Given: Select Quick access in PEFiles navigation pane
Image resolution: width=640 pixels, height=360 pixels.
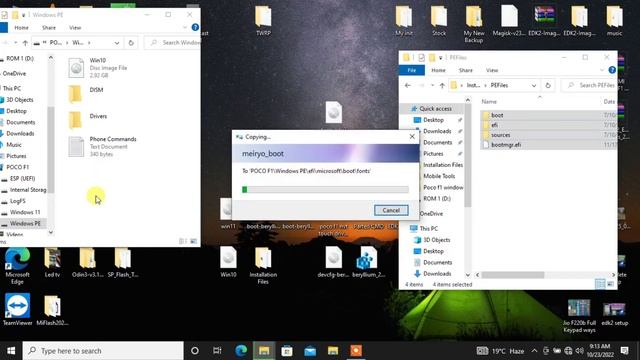Looking at the screenshot, I should pyautogui.click(x=435, y=109).
